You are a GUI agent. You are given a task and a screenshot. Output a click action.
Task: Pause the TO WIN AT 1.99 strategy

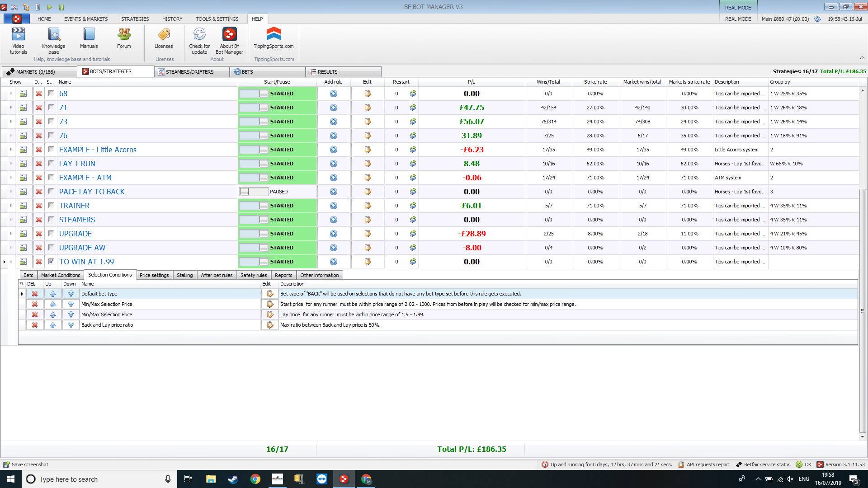point(254,262)
